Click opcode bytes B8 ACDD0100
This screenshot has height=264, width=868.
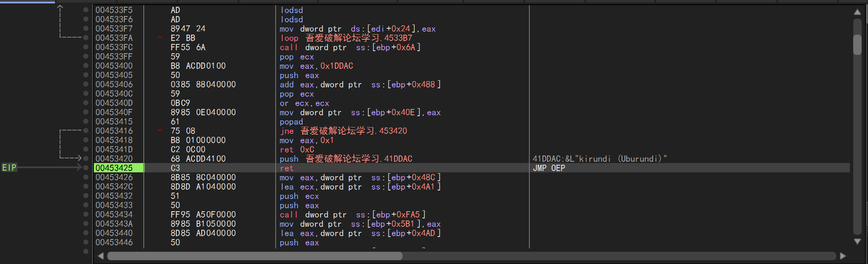pyautogui.click(x=198, y=66)
